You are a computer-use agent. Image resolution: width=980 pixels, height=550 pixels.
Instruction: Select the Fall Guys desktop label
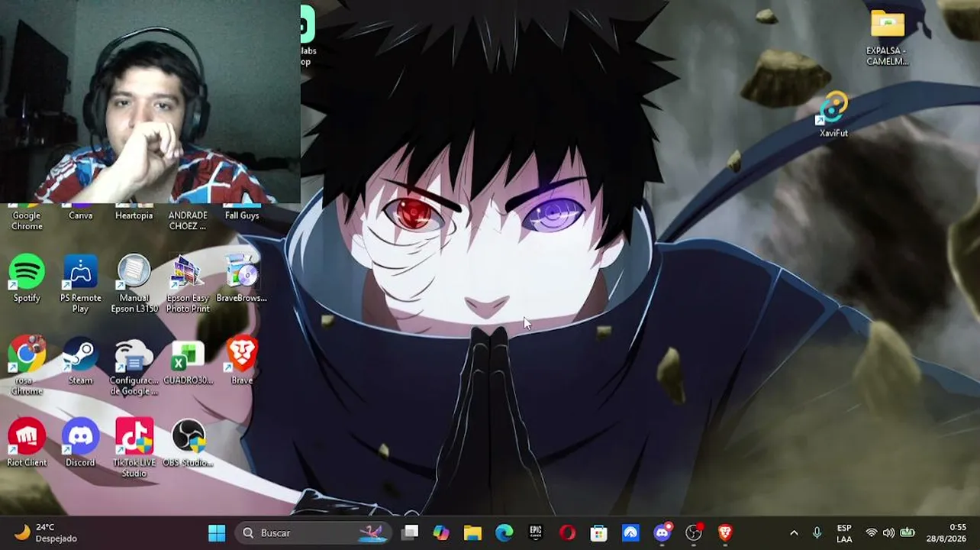242,215
